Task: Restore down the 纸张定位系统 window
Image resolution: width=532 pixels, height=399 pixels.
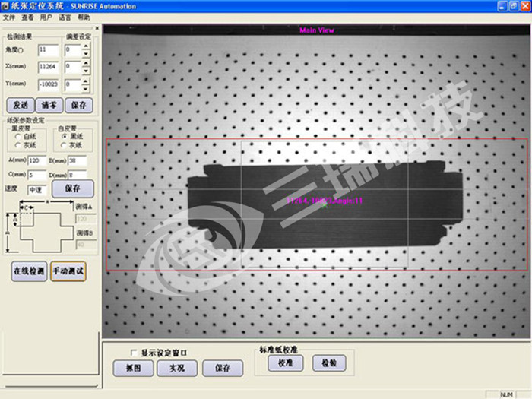Action: point(514,6)
